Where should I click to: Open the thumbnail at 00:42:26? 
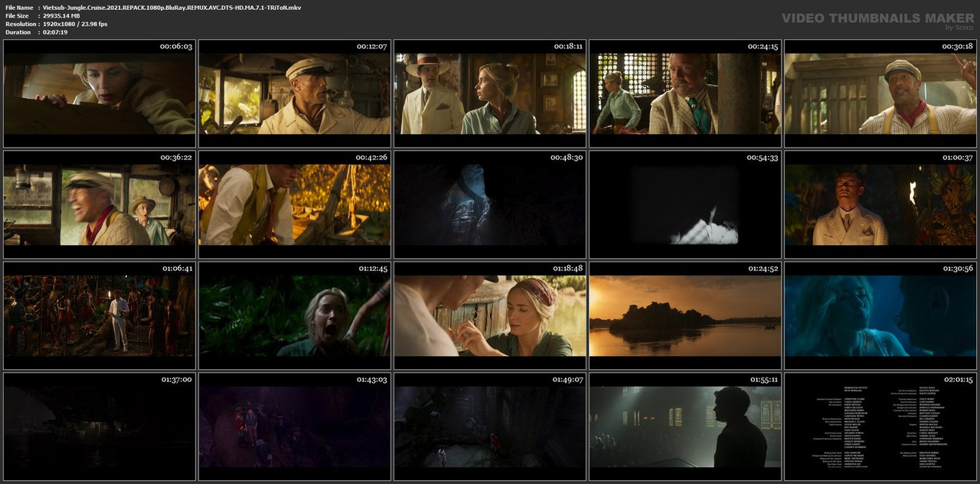tap(294, 204)
